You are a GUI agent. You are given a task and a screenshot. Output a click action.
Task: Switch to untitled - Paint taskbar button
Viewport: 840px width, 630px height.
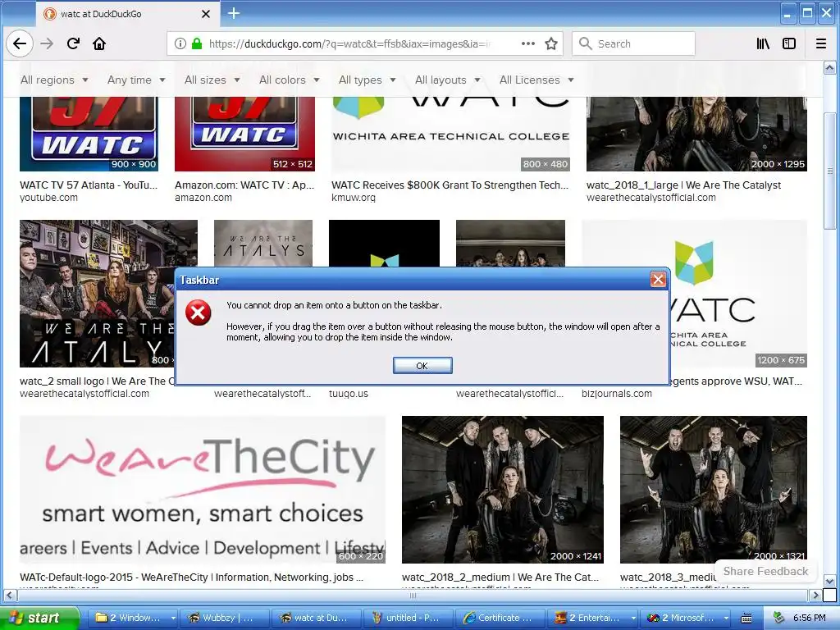[x=409, y=618]
